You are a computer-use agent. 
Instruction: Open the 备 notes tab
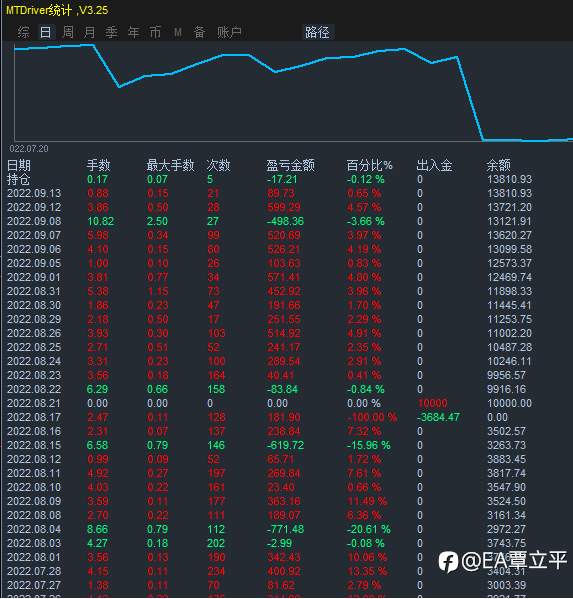(x=199, y=32)
